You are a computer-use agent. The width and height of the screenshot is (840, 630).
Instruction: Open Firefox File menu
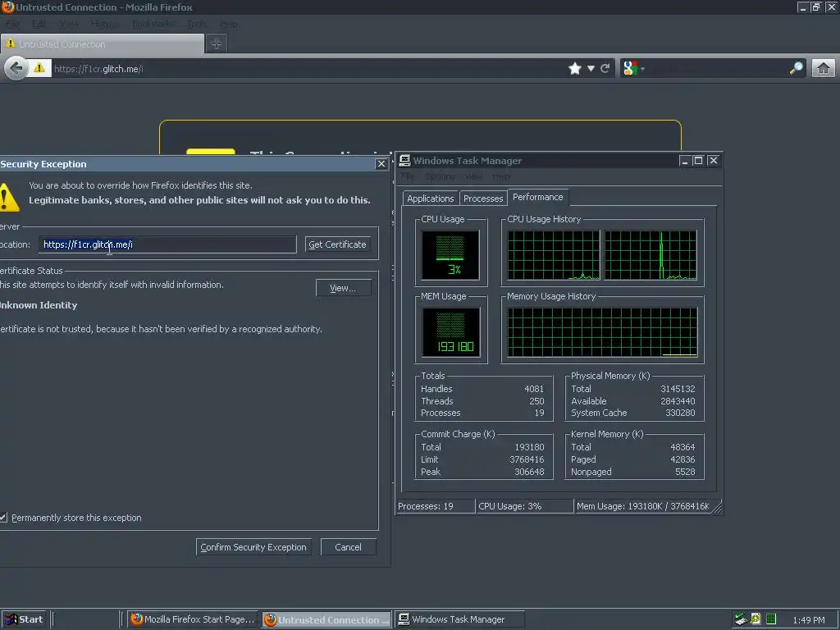[12, 24]
